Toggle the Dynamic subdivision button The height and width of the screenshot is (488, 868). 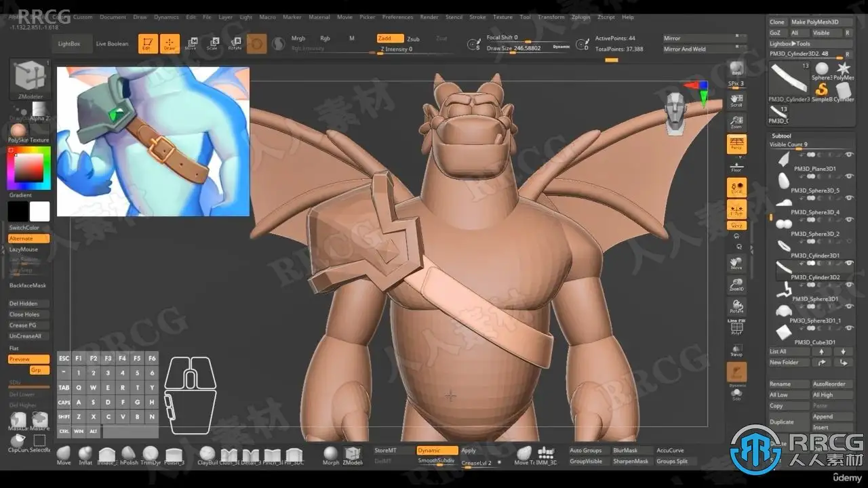437,450
